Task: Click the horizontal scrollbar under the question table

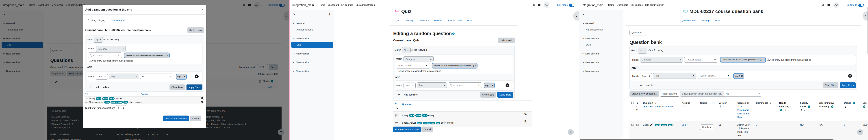Action: click(707, 139)
